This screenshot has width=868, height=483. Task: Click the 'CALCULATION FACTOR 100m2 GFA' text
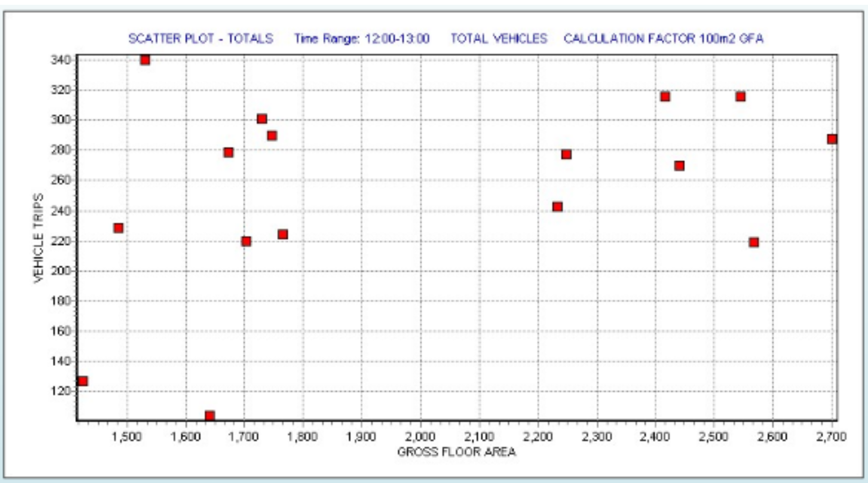click(663, 39)
